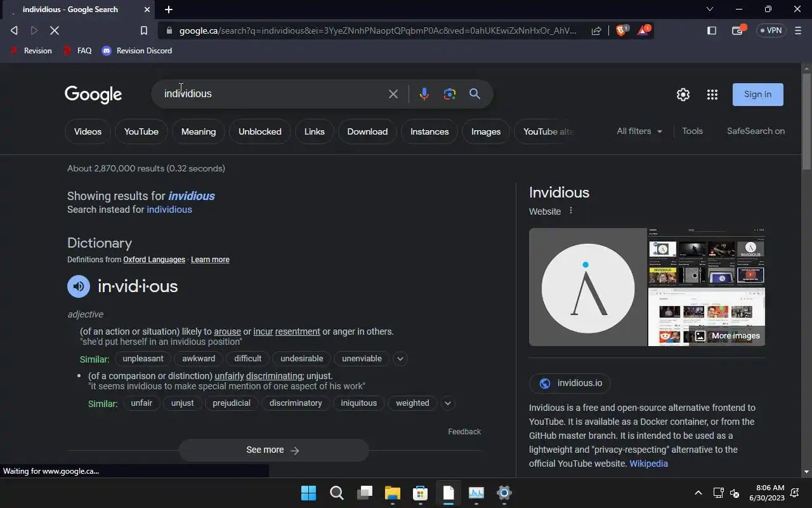
Task: Visit invidious.io website chip
Action: pyautogui.click(x=570, y=383)
